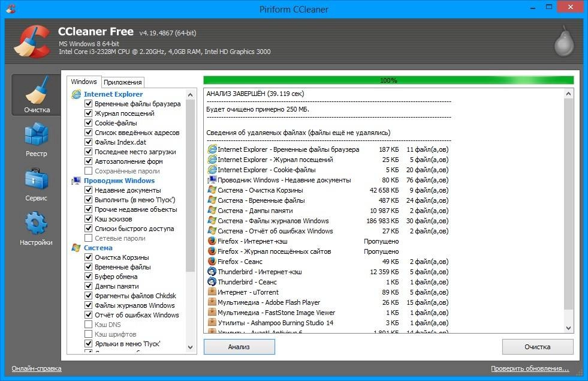Select Система - Файлы журналов Windows result row
The height and width of the screenshot is (381, 588).
point(328,221)
